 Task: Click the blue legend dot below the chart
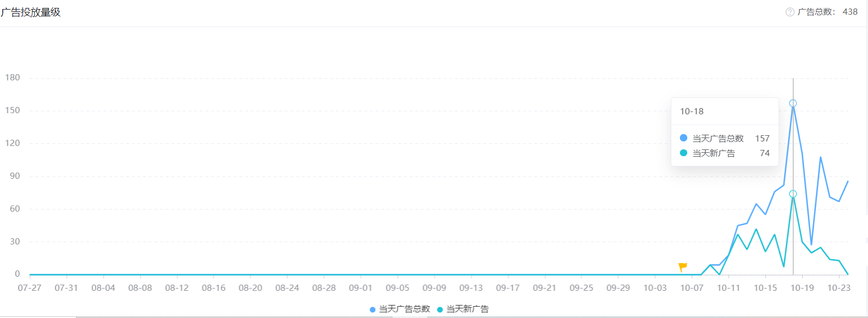[373, 310]
